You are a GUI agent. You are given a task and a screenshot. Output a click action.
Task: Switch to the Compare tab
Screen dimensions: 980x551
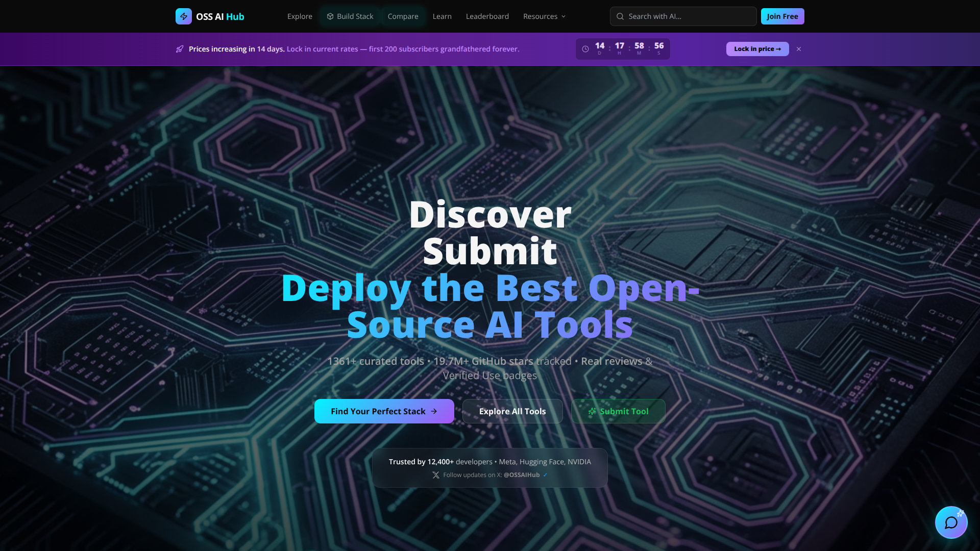tap(403, 16)
